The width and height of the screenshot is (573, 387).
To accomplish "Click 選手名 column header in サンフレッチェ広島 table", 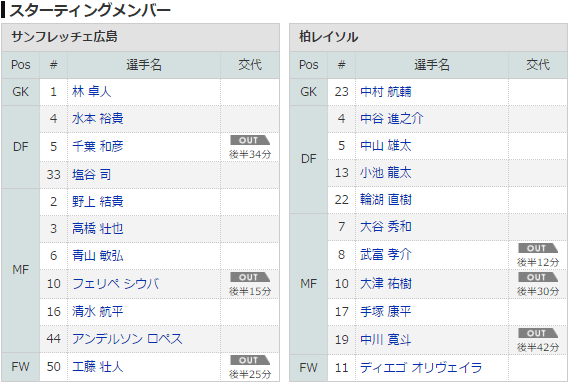I will point(144,65).
